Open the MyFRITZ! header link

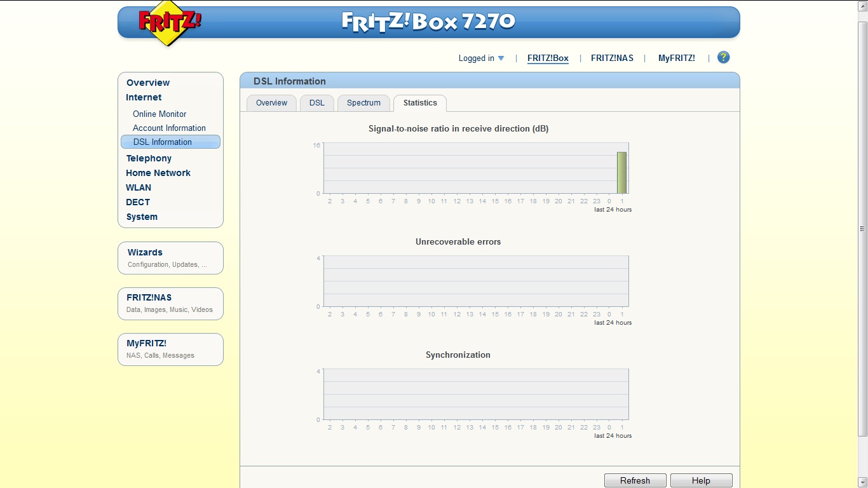click(676, 58)
